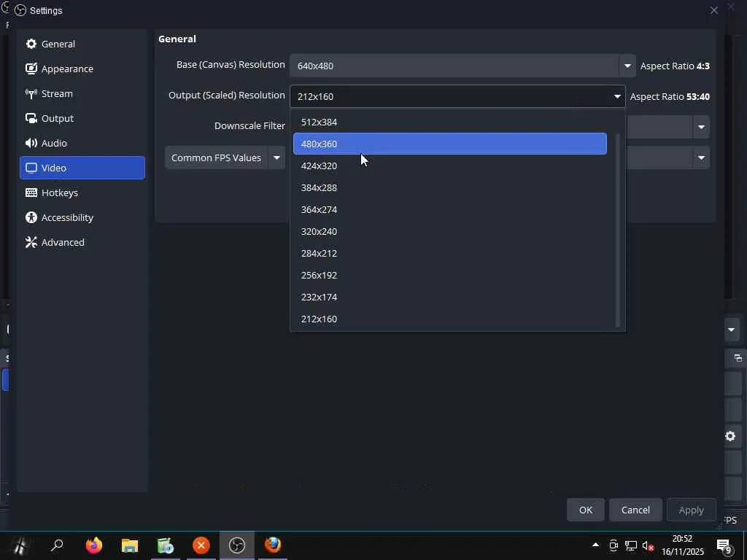The height and width of the screenshot is (560, 747).
Task: Select 364x274 in the resolution list
Action: [x=449, y=209]
